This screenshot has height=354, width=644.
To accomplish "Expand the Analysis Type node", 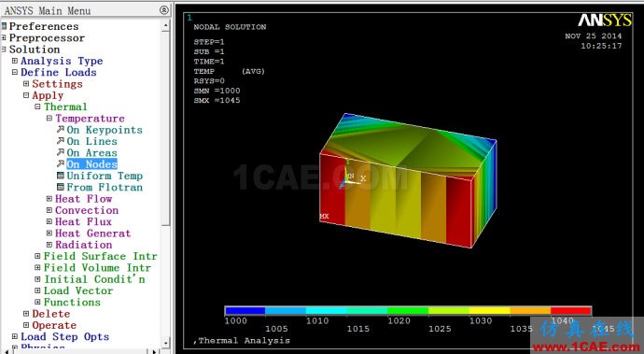I will pyautogui.click(x=15, y=61).
